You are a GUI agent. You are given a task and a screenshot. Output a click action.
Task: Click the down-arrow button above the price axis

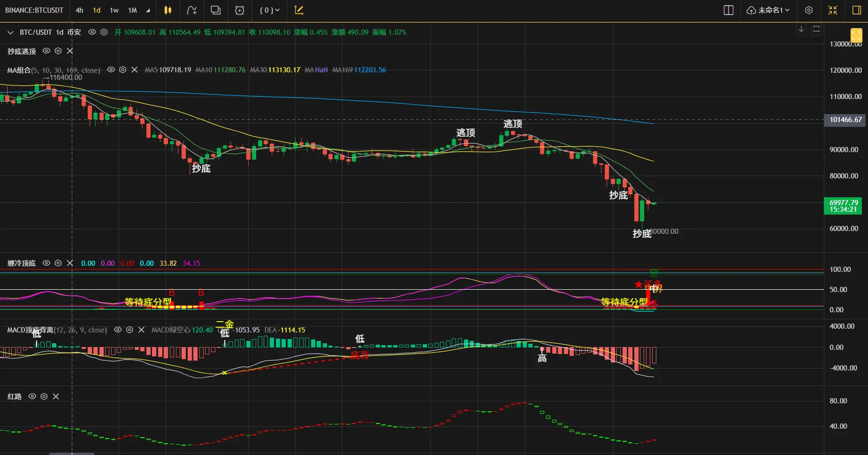click(801, 29)
